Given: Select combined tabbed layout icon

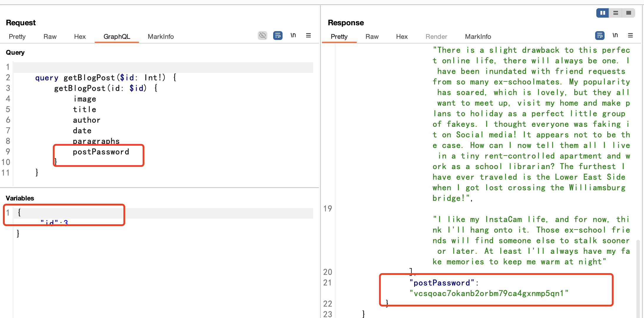Looking at the screenshot, I should pos(628,13).
